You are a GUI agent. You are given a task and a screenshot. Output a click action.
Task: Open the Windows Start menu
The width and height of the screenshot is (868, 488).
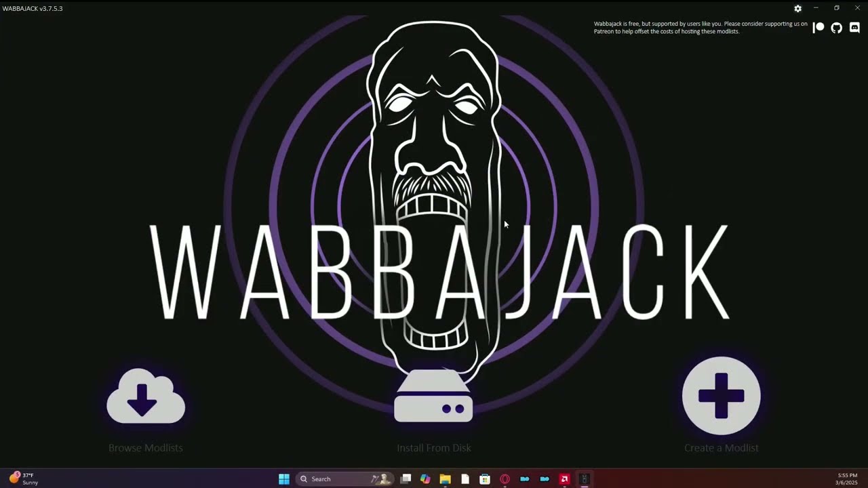pyautogui.click(x=284, y=479)
